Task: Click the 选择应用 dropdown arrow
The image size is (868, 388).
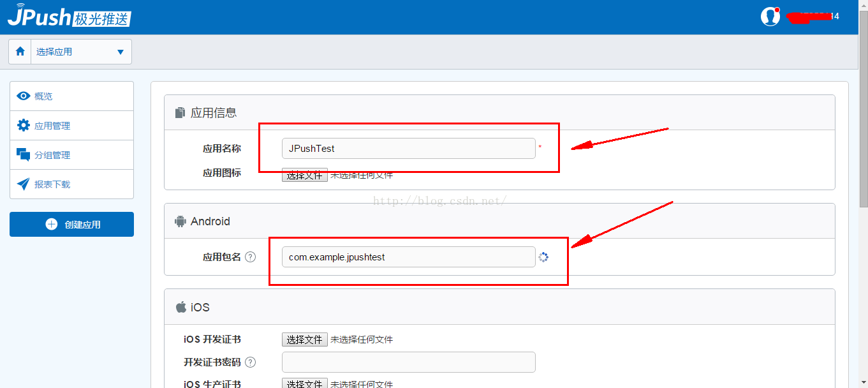Action: [x=121, y=52]
